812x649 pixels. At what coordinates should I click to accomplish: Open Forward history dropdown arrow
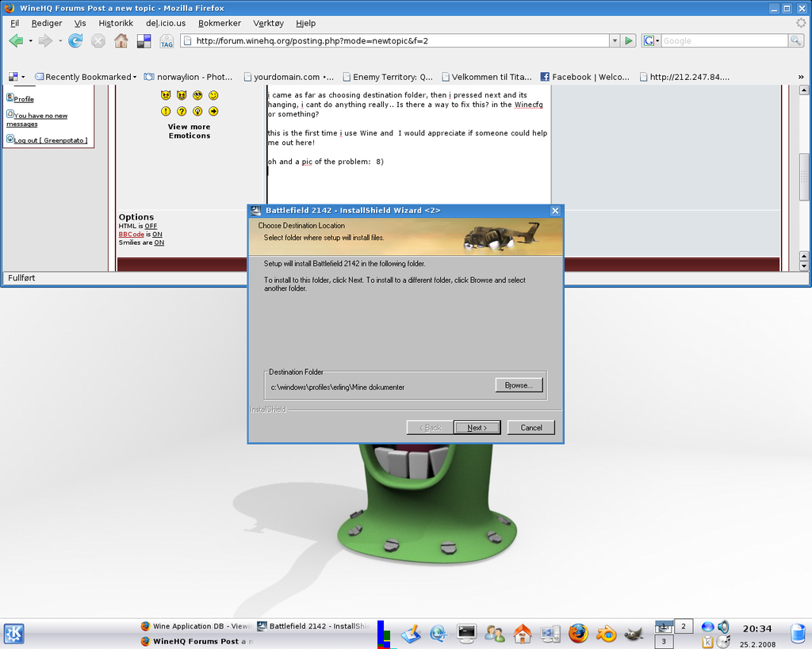pyautogui.click(x=60, y=41)
